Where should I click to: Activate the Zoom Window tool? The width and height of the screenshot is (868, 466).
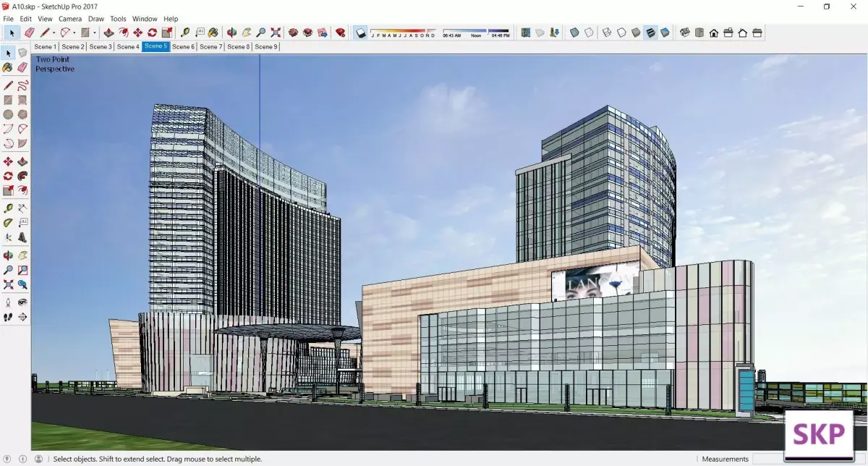click(22, 270)
